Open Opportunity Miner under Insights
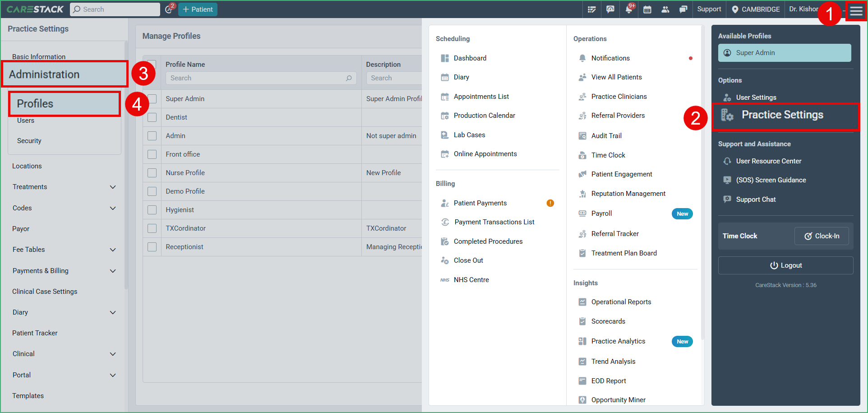Viewport: 868px width, 413px height. (618, 400)
